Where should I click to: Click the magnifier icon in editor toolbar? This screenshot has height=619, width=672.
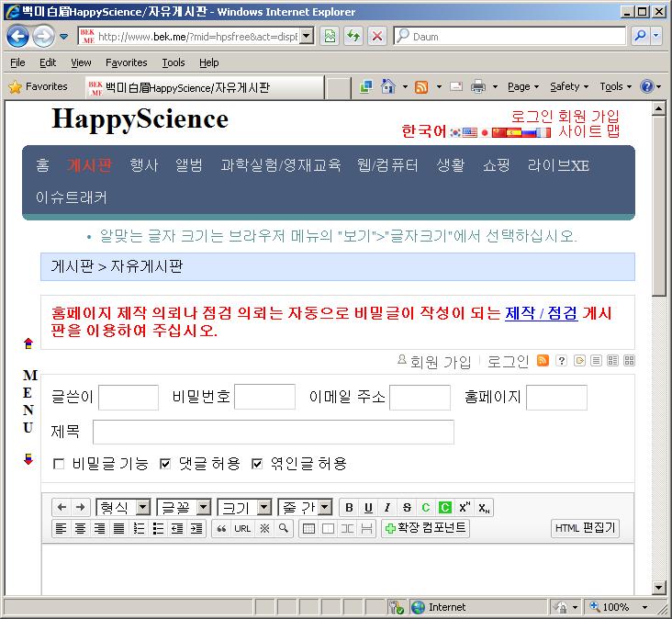pos(284,529)
